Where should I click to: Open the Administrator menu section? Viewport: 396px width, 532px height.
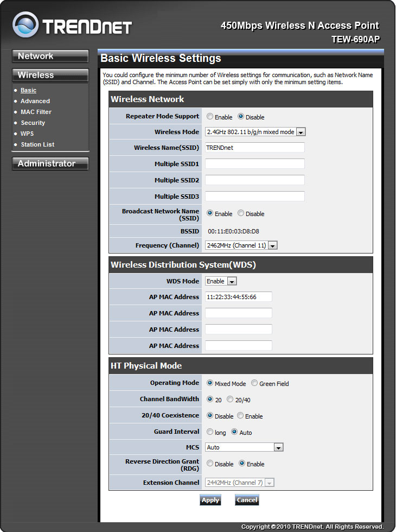coord(50,163)
